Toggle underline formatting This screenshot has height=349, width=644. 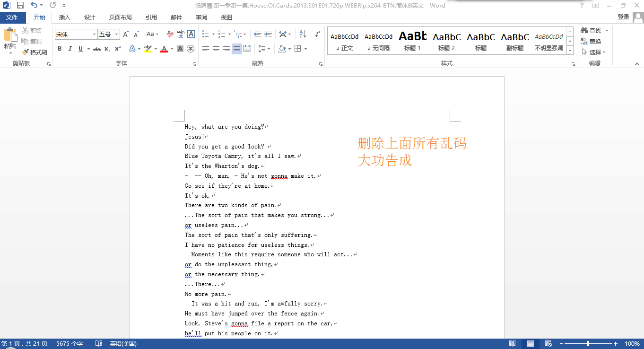(x=80, y=49)
